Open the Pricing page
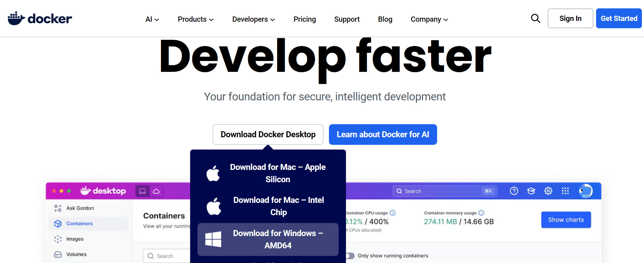Screen dimensions: 644x263 pos(305,19)
